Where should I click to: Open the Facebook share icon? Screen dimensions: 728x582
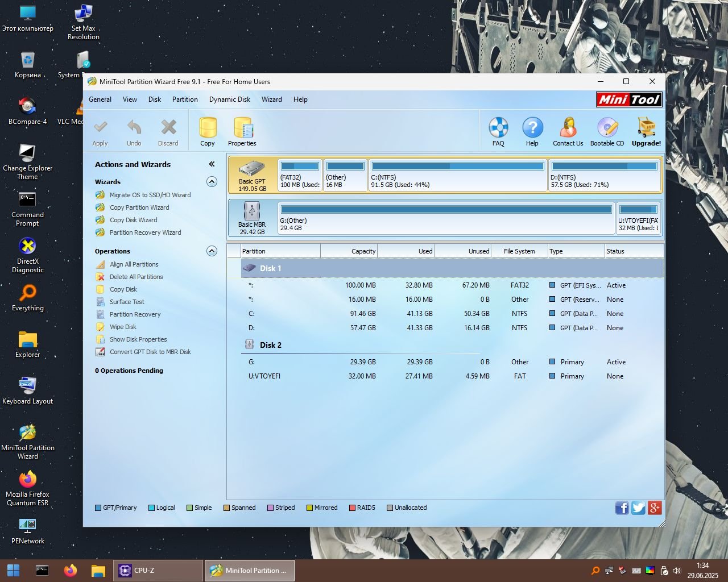(x=622, y=508)
